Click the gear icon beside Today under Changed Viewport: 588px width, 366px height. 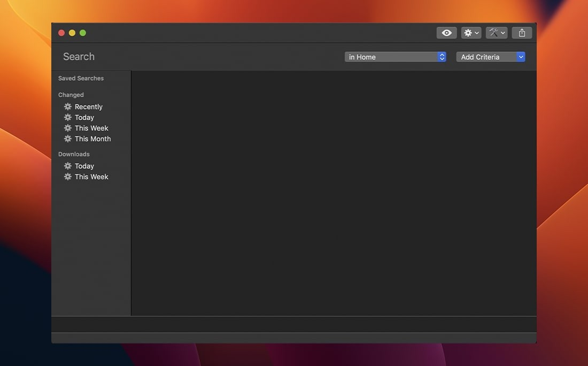pos(67,117)
